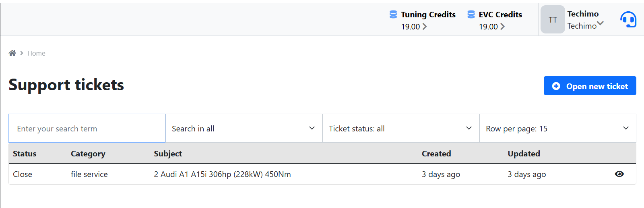The width and height of the screenshot is (644, 208).
Task: Click the Open new ticket button
Action: [590, 86]
